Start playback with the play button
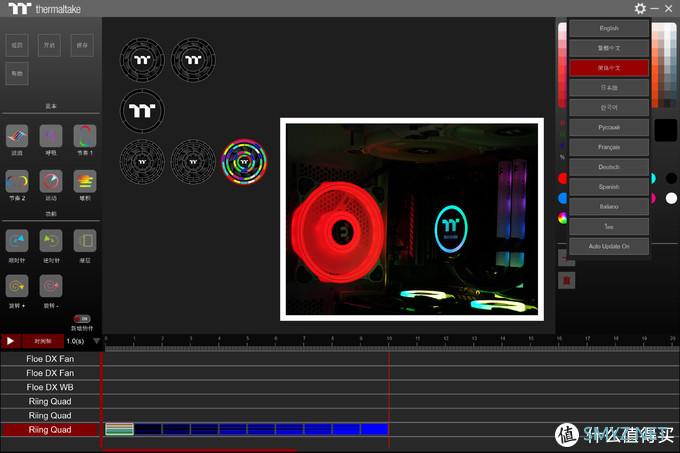680x453 pixels. click(10, 341)
